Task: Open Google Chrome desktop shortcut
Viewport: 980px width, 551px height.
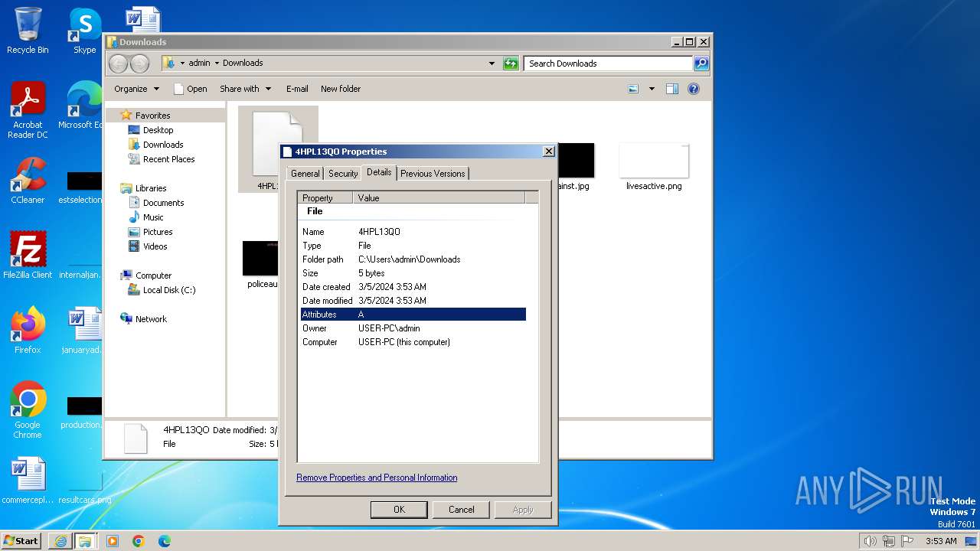Action: pyautogui.click(x=28, y=410)
